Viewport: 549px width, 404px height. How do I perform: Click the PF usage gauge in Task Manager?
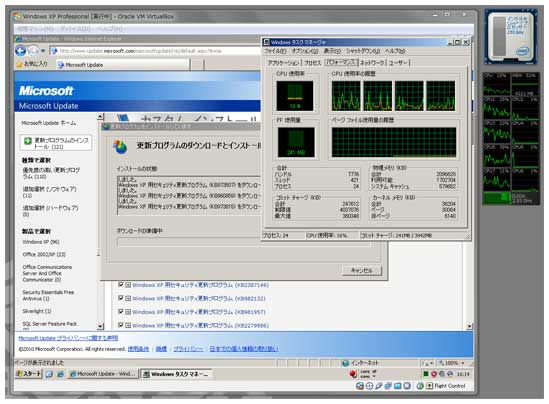[296, 142]
